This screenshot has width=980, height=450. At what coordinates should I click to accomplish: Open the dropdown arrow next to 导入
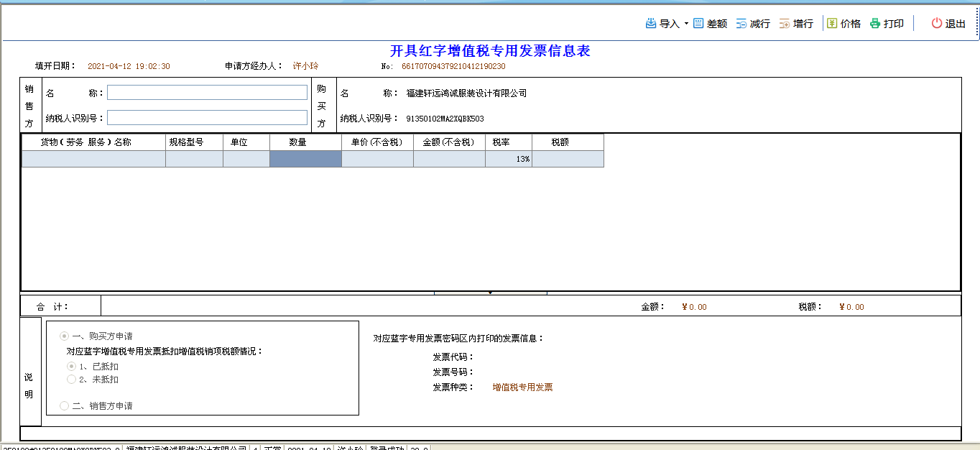tap(686, 24)
